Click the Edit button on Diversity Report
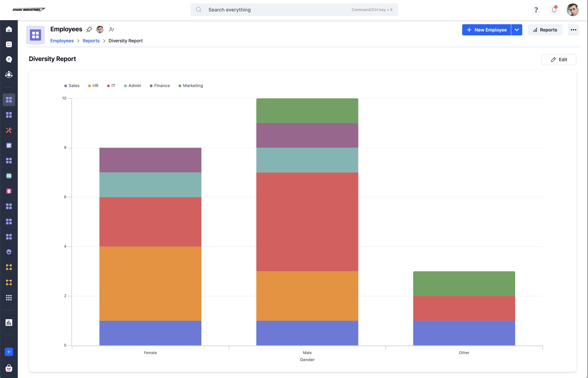The height and width of the screenshot is (378, 588). 559,59
